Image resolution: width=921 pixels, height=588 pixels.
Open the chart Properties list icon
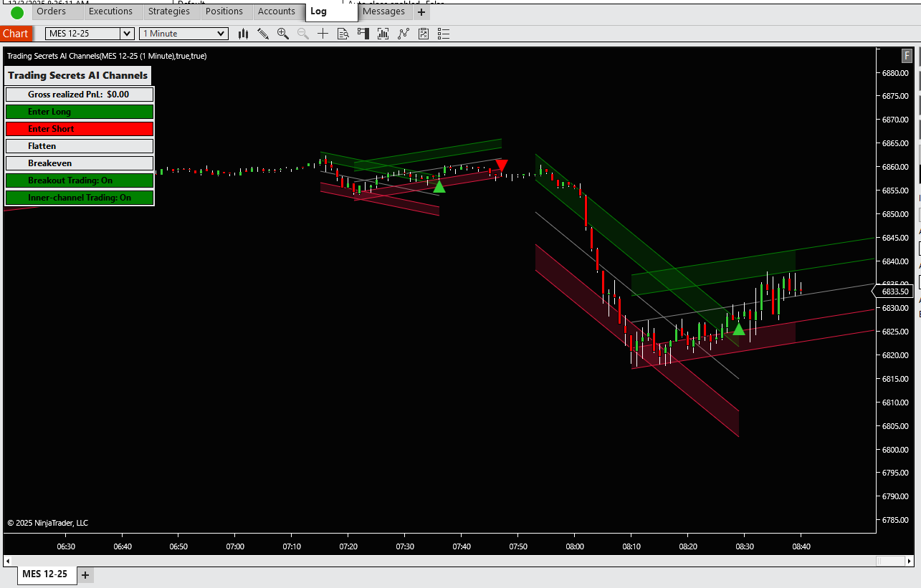(x=444, y=34)
